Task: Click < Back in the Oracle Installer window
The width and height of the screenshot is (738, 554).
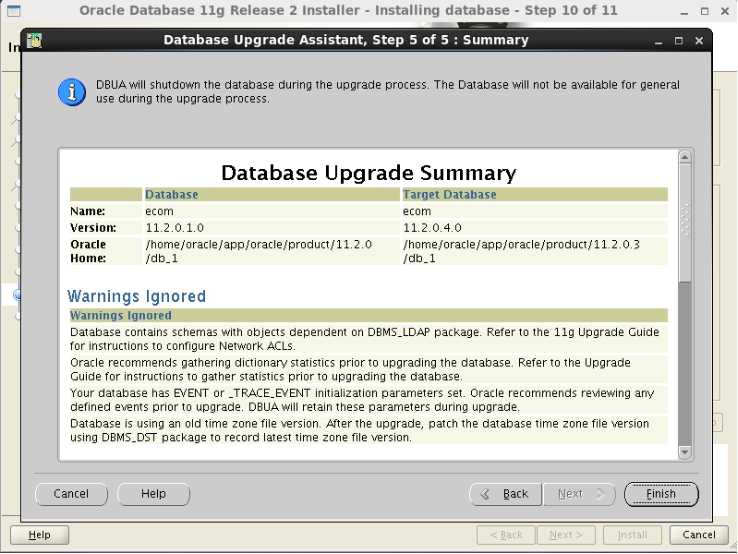Action: pyautogui.click(x=506, y=535)
